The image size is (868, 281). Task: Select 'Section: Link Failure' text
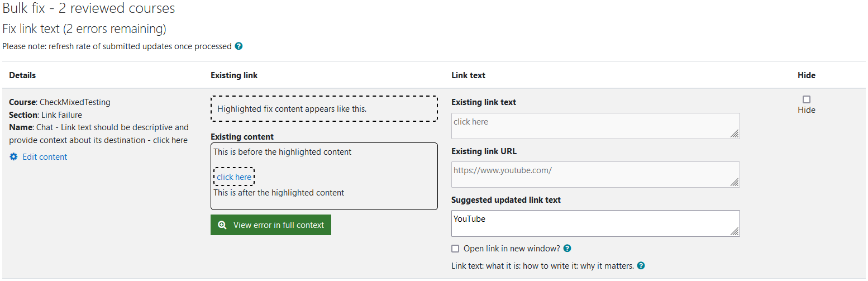45,115
